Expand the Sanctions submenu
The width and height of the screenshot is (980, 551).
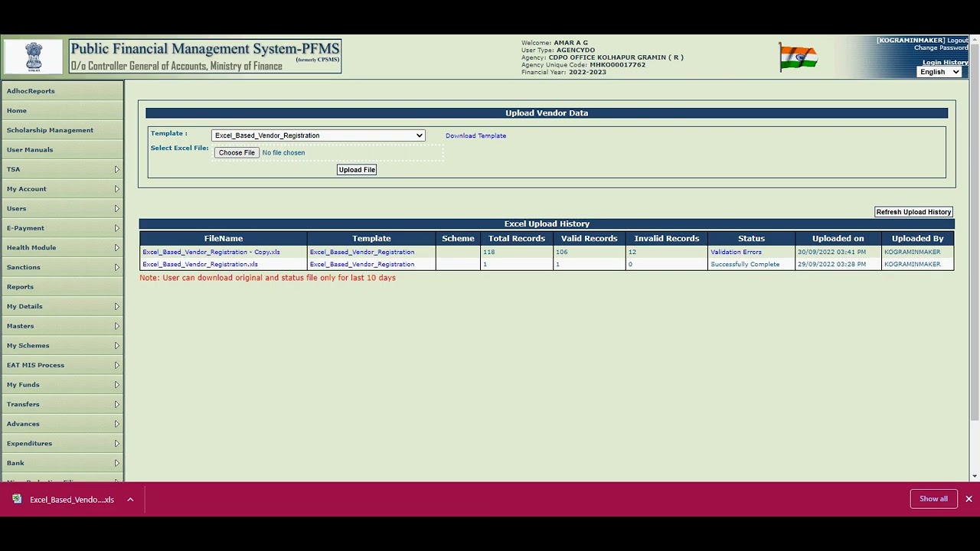coord(117,267)
